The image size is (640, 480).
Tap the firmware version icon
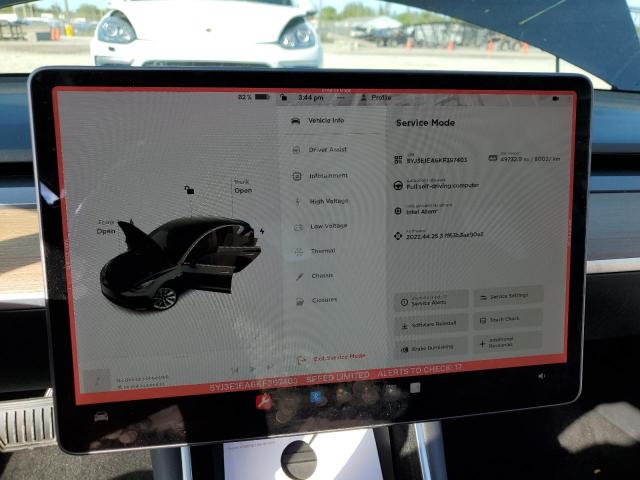(x=398, y=236)
